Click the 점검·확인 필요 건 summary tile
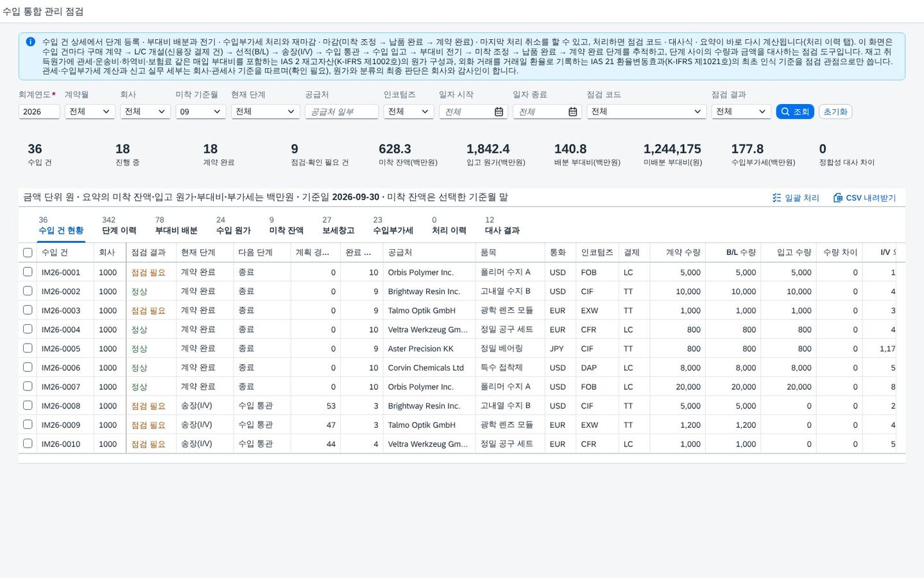The height and width of the screenshot is (578, 924). (320, 155)
